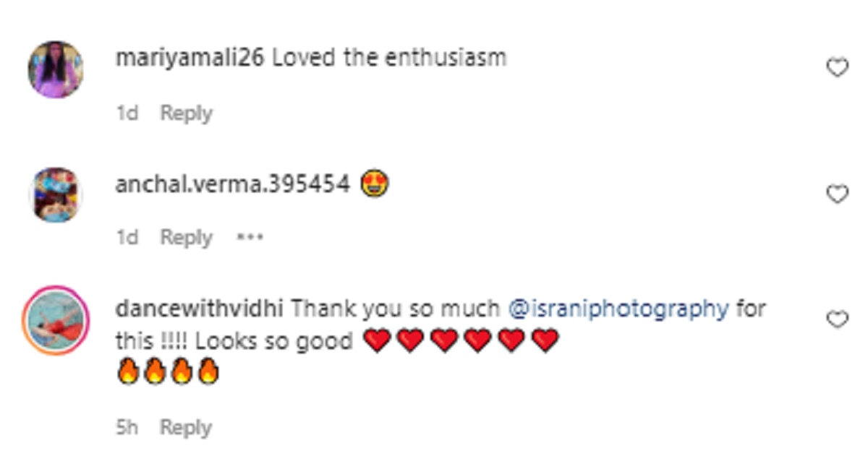868x469 pixels.
Task: Click the heart-eyes emoji in anchal.verma's comment
Action: point(375,185)
